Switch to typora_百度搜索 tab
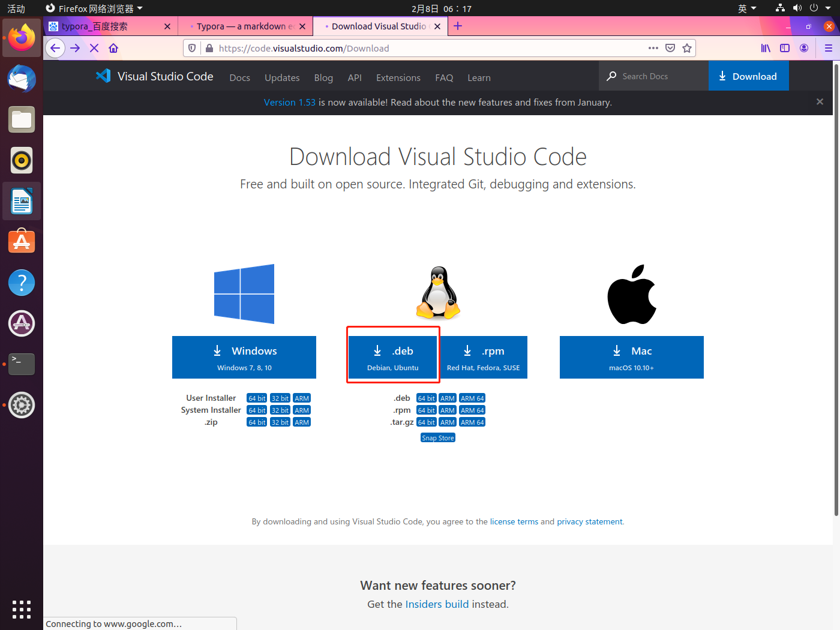 click(110, 26)
